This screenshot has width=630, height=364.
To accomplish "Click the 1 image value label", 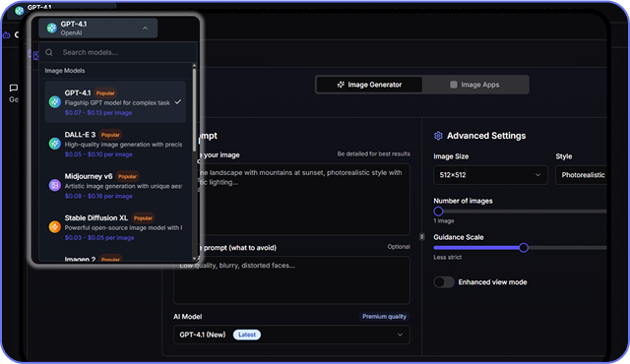I will pyautogui.click(x=444, y=221).
